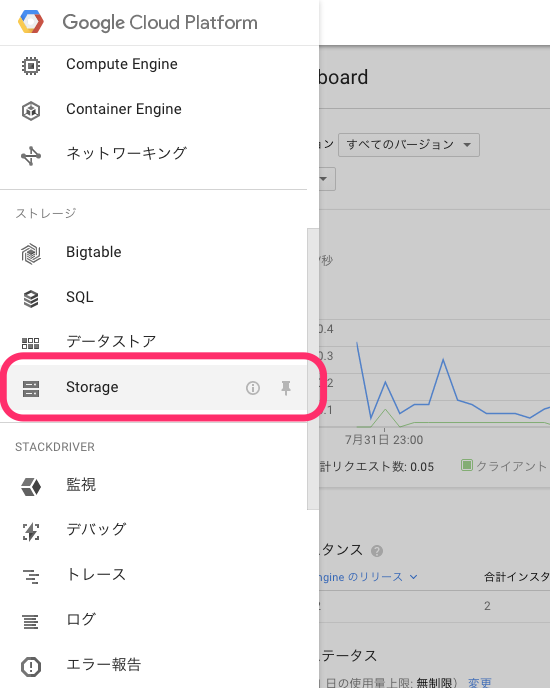Open the すべてのバージョン version dropdown
This screenshot has width=550, height=688.
click(409, 145)
